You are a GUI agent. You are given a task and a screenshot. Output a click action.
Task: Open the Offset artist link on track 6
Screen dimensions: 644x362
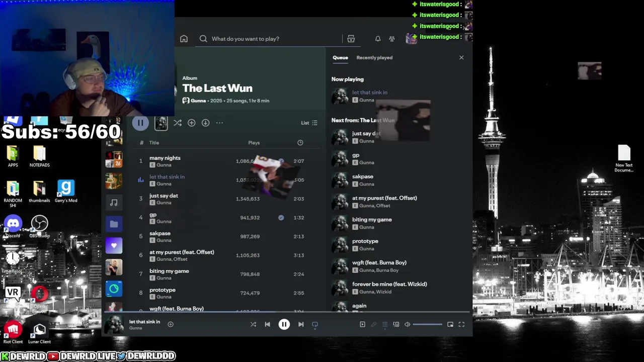coord(180,259)
